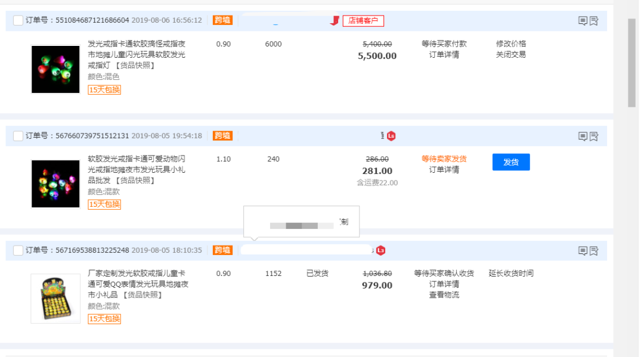Open message icon for order 567169538813225248
Screen dimensions: 644x357
click(583, 251)
